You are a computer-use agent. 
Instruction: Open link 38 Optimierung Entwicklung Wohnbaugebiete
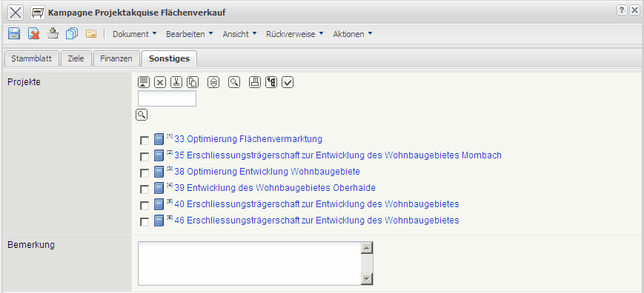pos(267,172)
